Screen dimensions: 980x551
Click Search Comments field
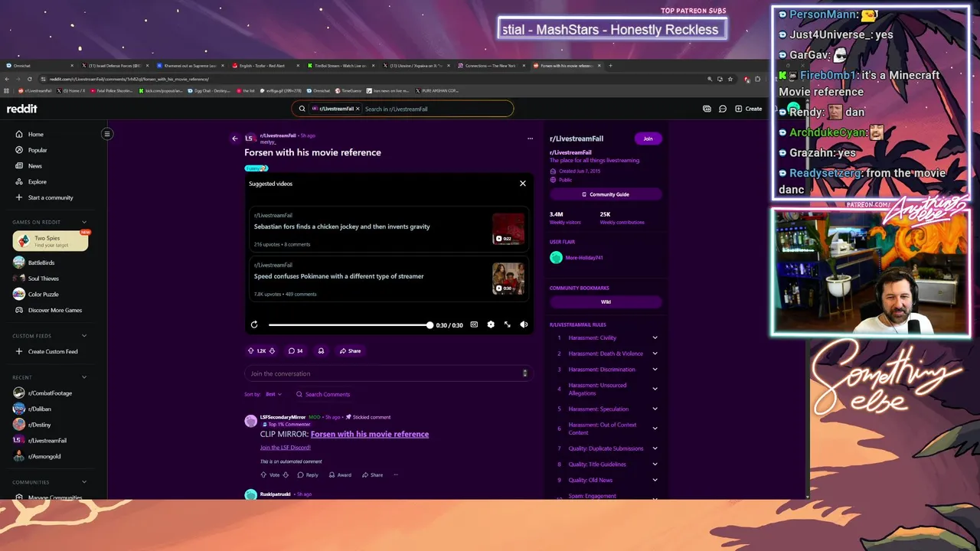click(x=328, y=394)
